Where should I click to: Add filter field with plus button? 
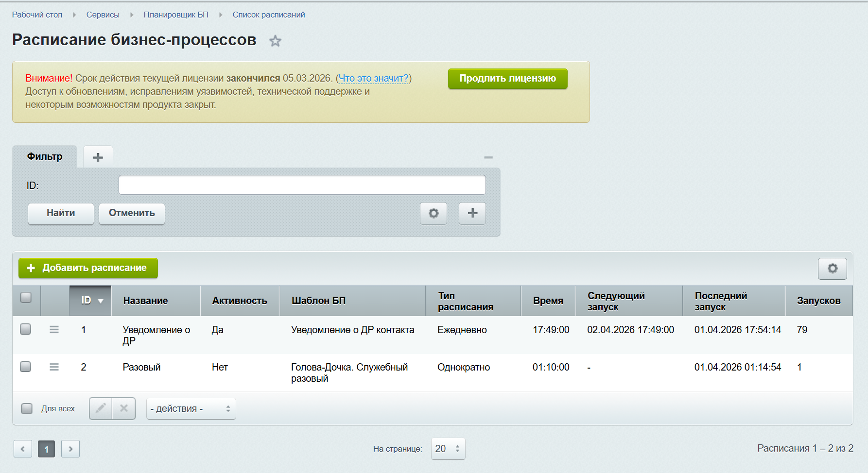point(472,213)
